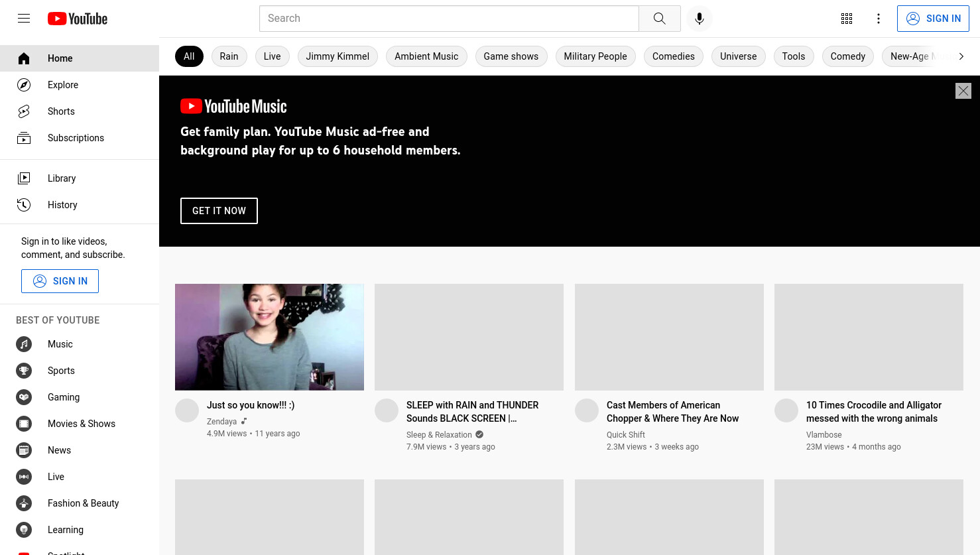Open the three-dot settings menu
The width and height of the screenshot is (980, 555).
[879, 19]
